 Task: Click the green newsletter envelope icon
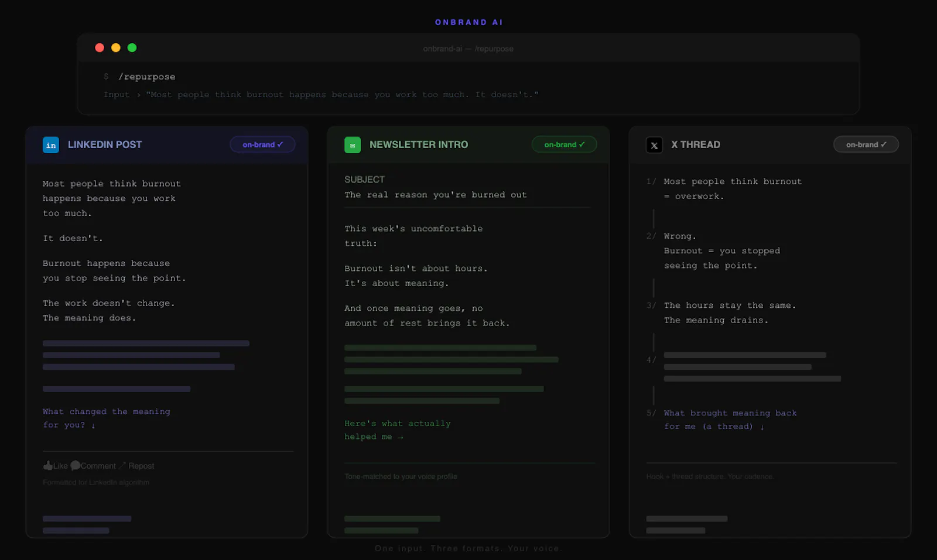(x=353, y=145)
